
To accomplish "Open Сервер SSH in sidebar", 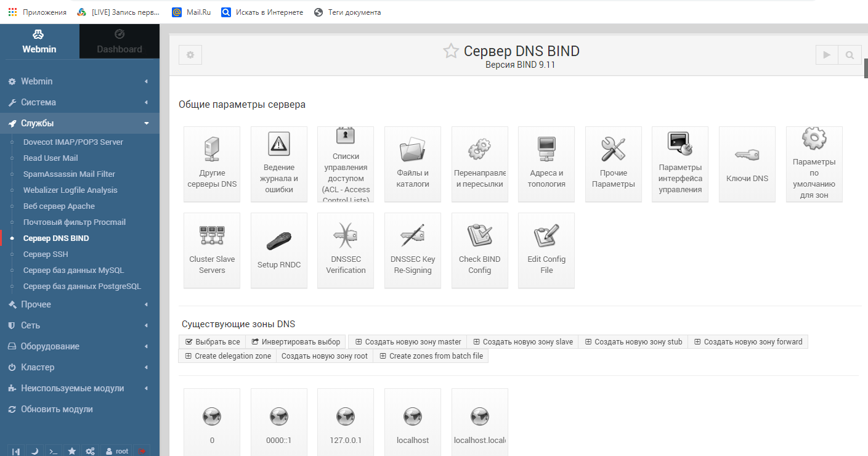I will (x=46, y=254).
